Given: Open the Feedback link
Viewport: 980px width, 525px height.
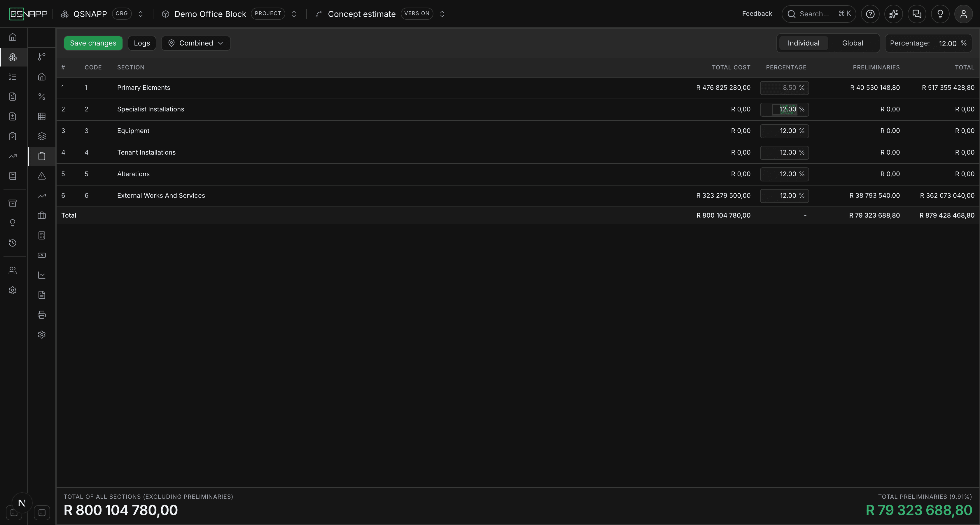Looking at the screenshot, I should 757,14.
